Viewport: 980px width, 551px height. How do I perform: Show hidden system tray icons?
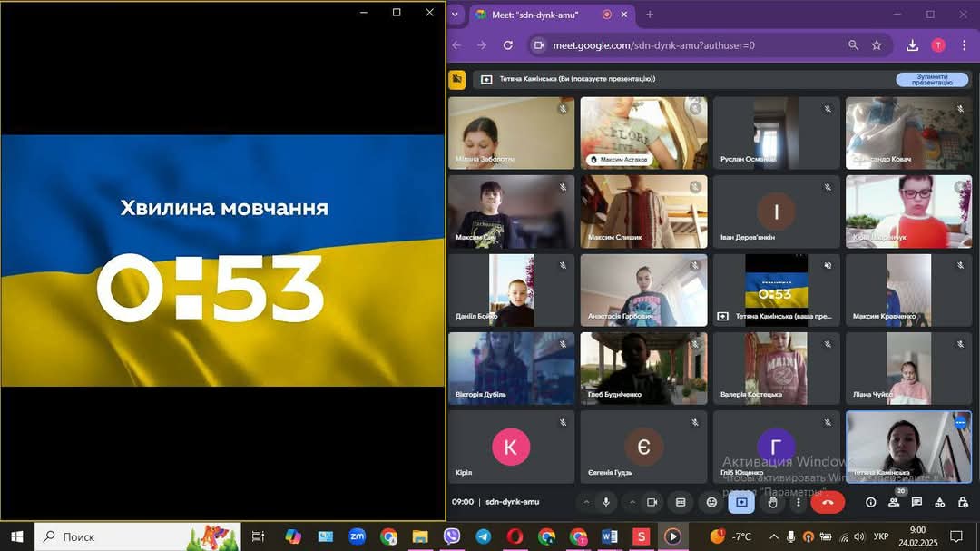[774, 536]
